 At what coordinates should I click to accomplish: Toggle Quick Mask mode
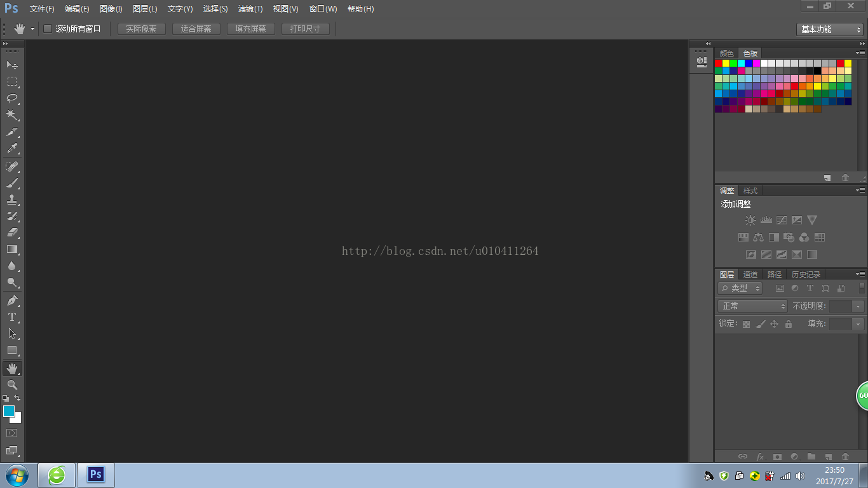pyautogui.click(x=12, y=433)
